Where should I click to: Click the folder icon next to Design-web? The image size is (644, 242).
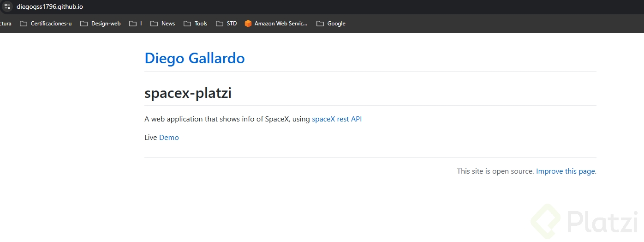[x=84, y=24]
